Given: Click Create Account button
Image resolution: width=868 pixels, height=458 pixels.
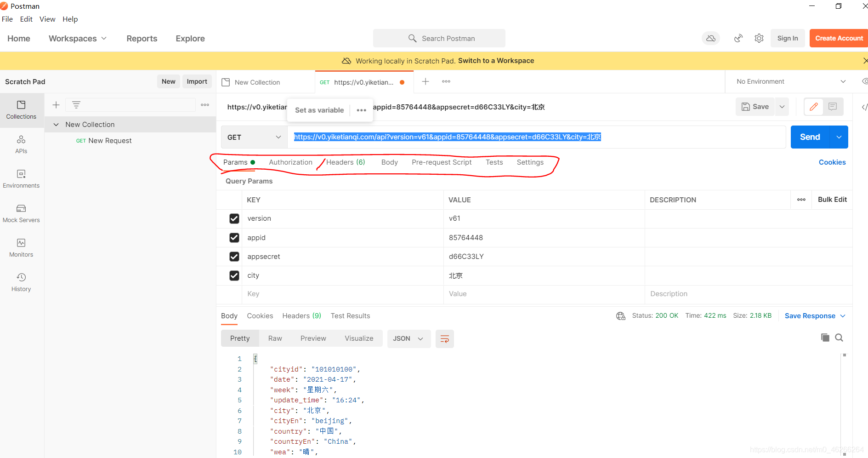Looking at the screenshot, I should (x=839, y=38).
